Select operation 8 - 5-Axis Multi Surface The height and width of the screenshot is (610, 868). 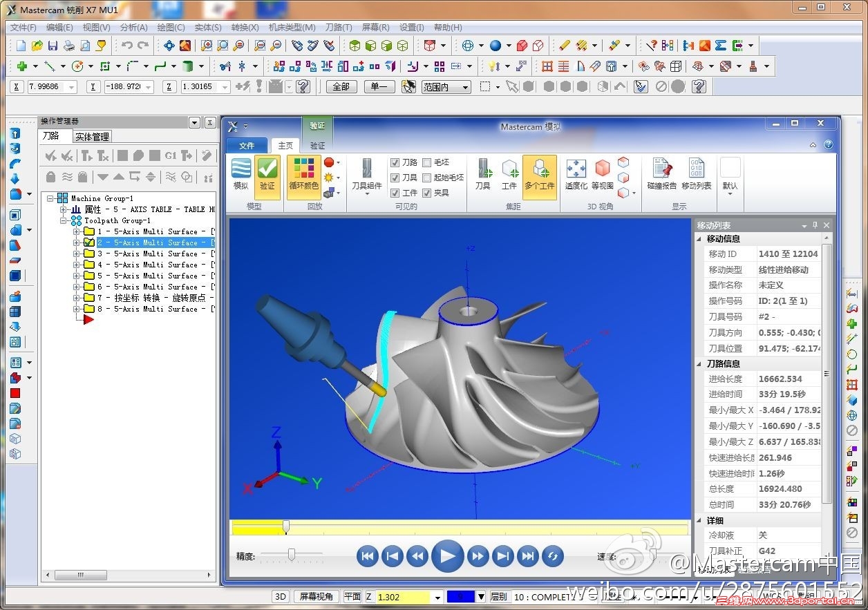(155, 309)
